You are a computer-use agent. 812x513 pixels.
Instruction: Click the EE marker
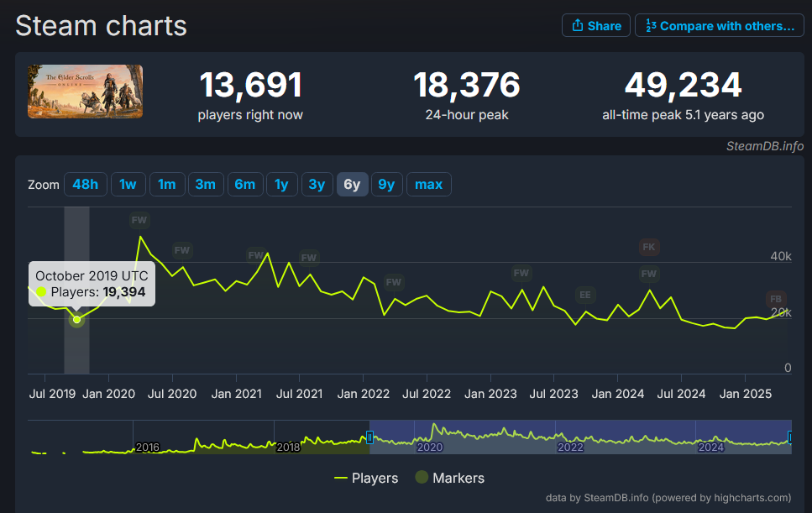(x=585, y=295)
